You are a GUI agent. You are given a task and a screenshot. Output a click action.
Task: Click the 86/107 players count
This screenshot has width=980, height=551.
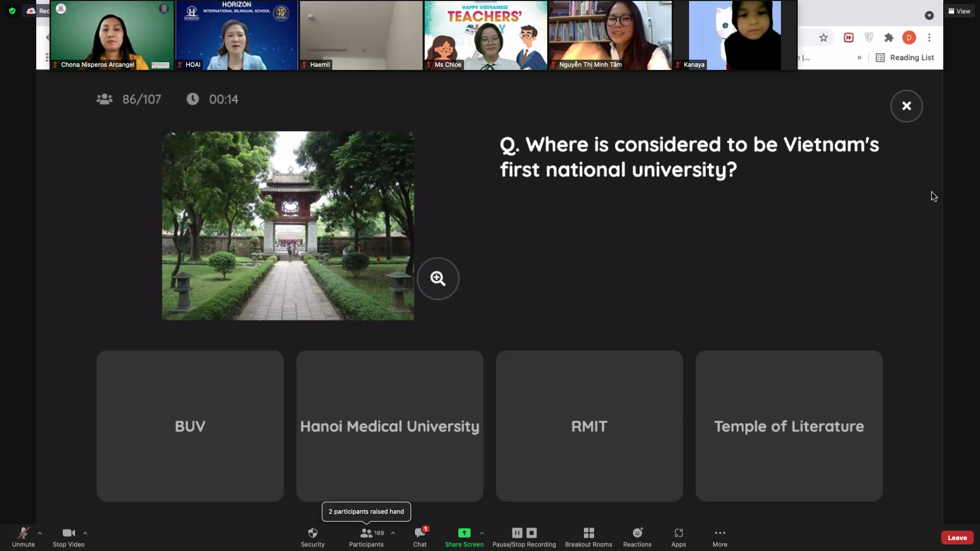[129, 99]
